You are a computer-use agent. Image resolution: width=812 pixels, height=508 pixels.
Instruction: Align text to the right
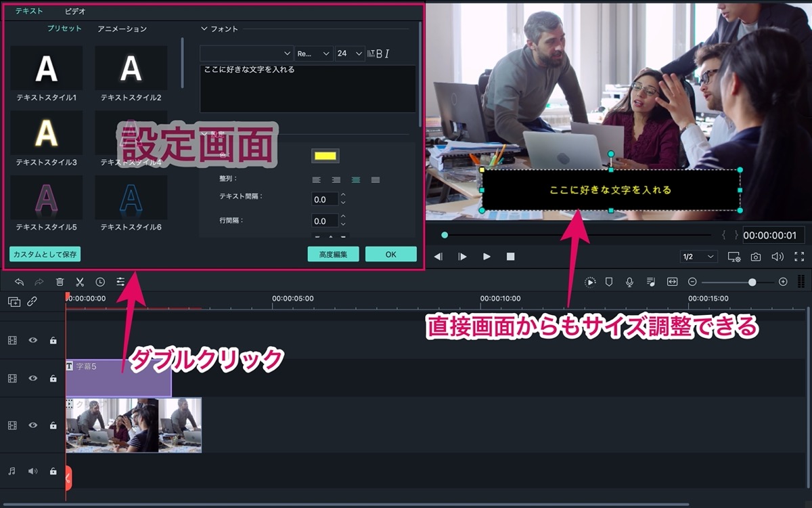(x=336, y=179)
